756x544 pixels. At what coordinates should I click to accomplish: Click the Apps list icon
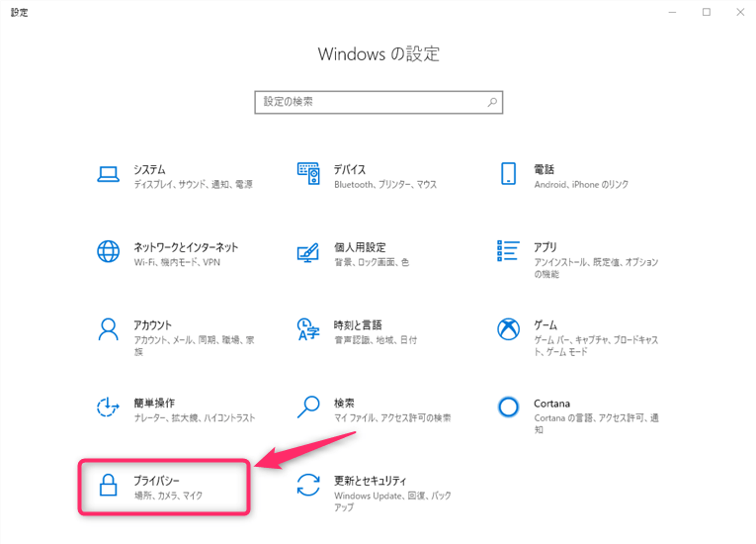508,251
